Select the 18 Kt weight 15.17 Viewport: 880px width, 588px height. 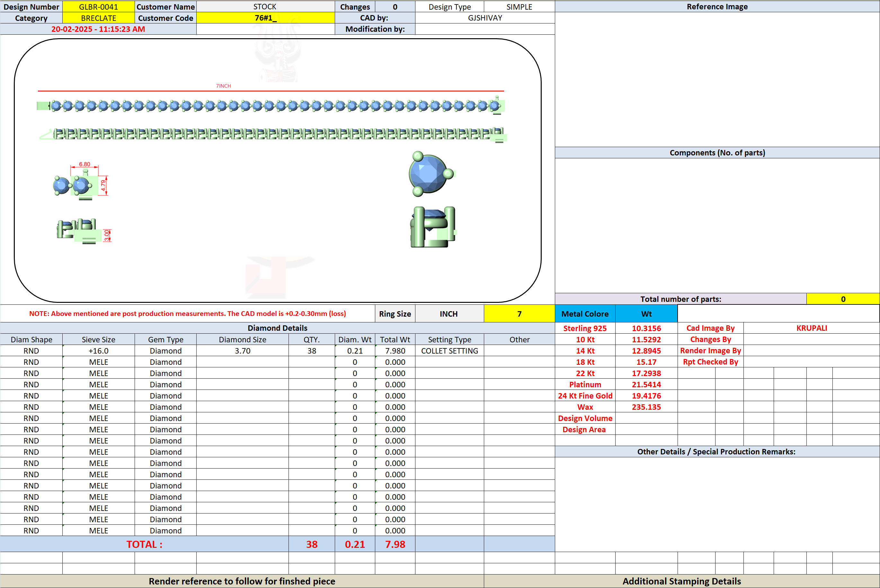click(x=646, y=362)
